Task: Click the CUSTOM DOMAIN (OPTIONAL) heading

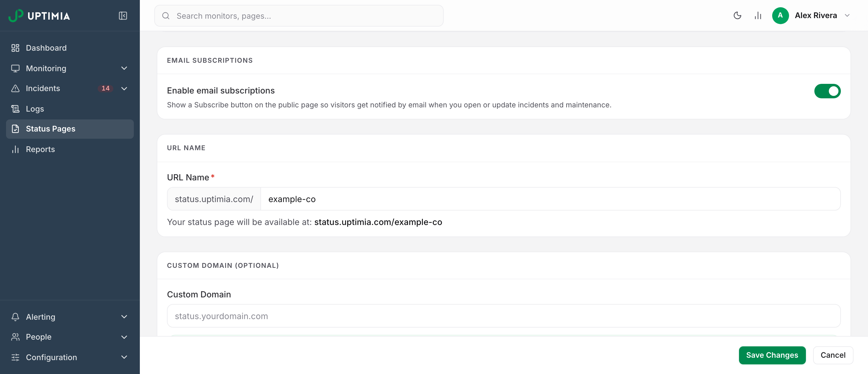Action: point(223,265)
